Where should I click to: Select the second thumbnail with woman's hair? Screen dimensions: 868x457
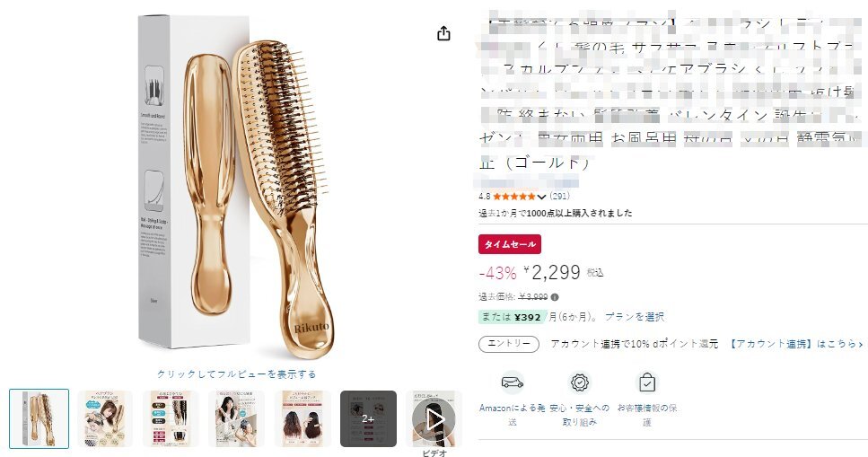(x=105, y=418)
